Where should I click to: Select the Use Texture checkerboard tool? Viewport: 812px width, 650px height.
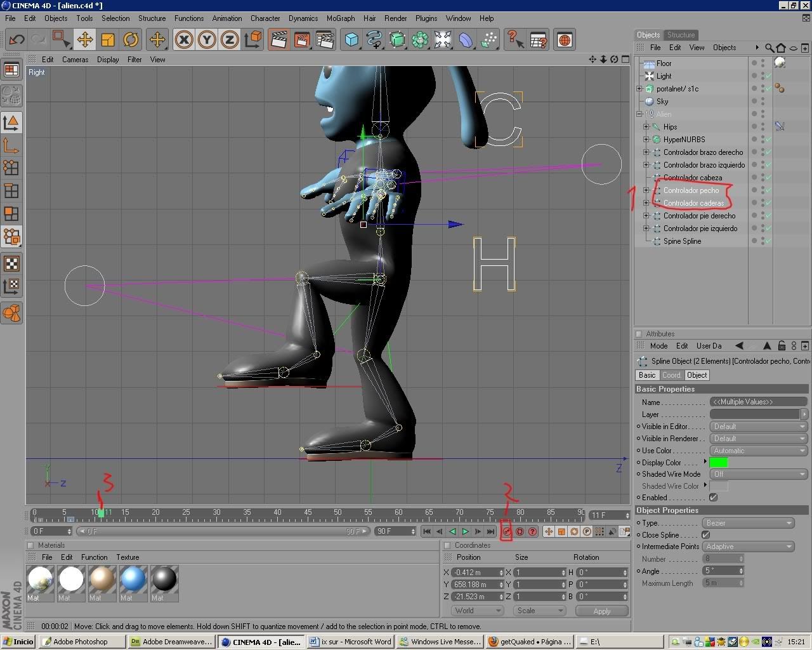(11, 263)
